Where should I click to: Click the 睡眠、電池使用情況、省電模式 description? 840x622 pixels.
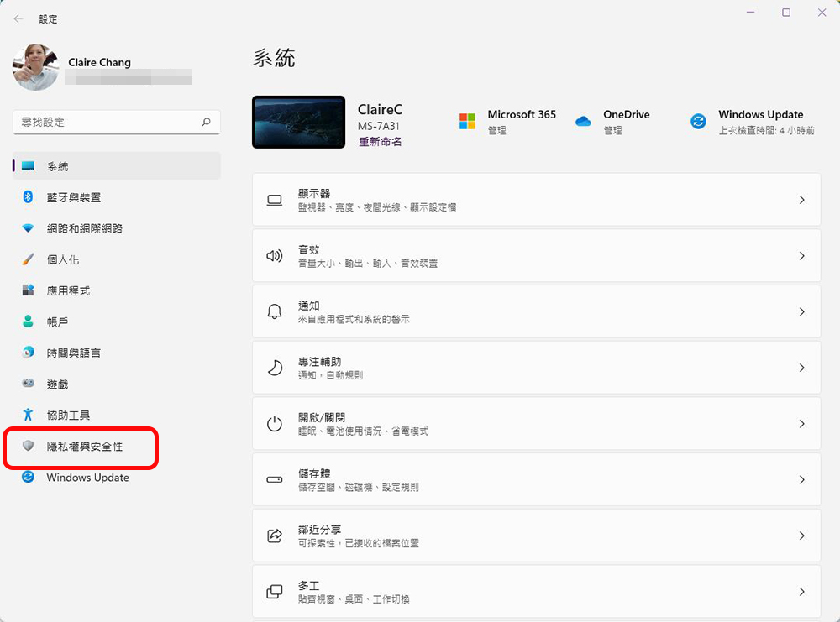click(x=363, y=431)
